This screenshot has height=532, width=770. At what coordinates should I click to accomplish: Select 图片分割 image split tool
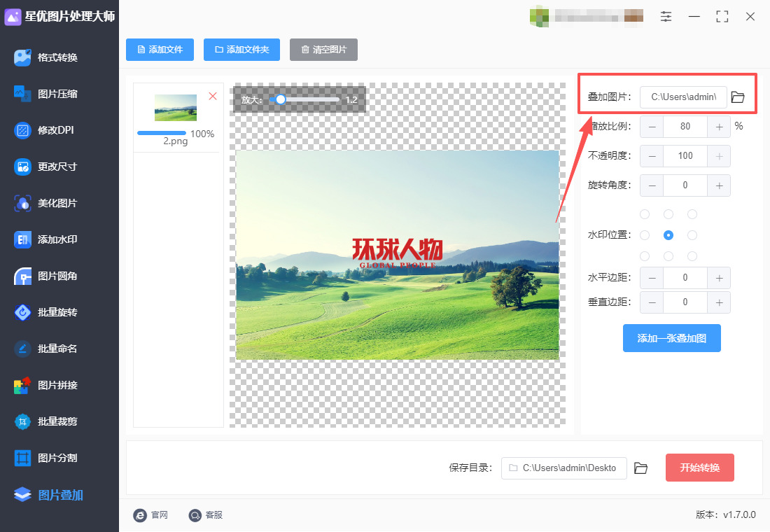pyautogui.click(x=46, y=458)
